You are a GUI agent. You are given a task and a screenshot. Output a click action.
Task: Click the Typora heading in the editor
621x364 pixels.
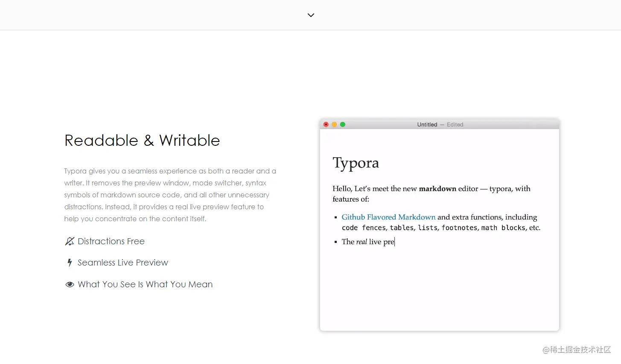coord(356,163)
